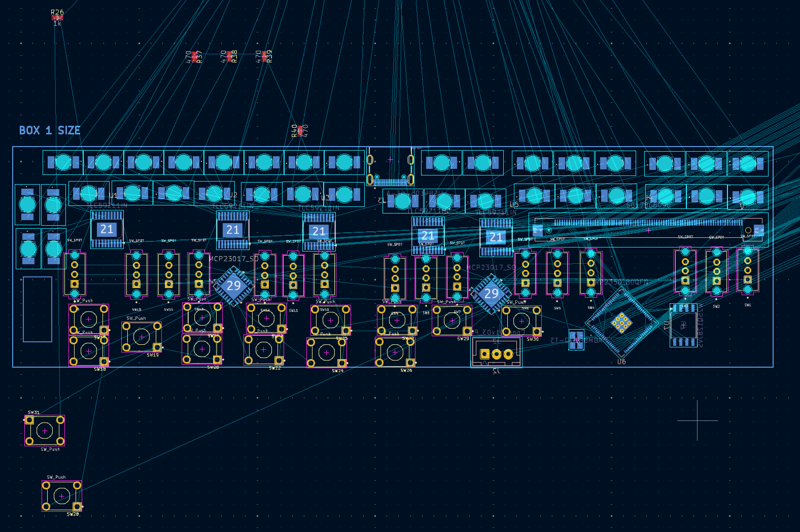
Task: Click the R37 470 resistor
Action: [x=194, y=56]
